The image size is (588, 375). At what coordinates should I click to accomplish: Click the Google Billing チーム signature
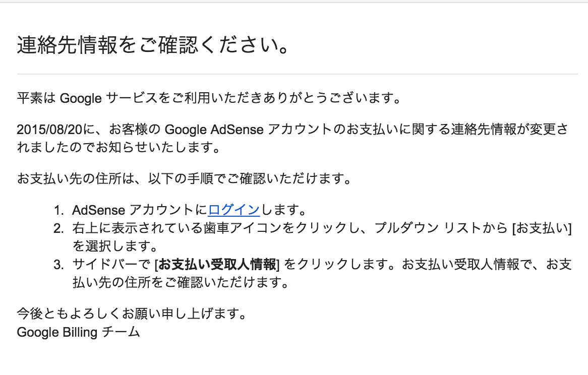(x=78, y=332)
